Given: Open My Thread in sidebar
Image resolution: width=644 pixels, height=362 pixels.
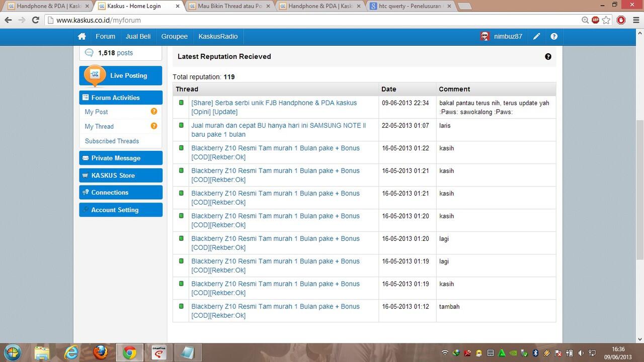Looking at the screenshot, I should click(x=99, y=126).
